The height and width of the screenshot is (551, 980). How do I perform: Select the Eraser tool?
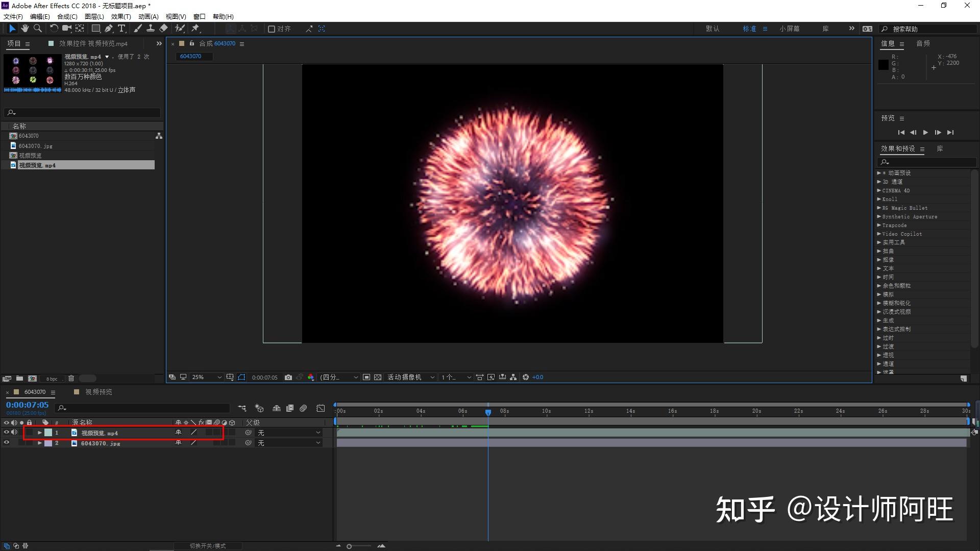(163, 29)
